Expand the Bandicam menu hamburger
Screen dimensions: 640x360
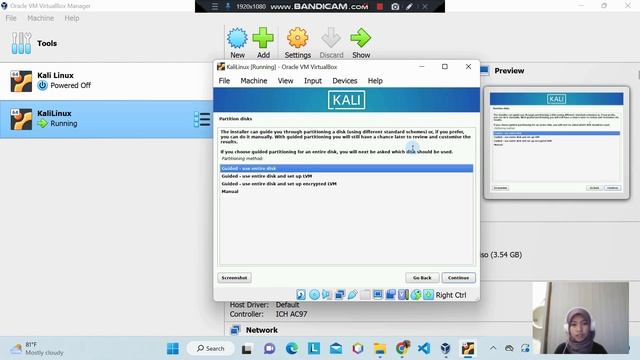pyautogui.click(x=215, y=7)
